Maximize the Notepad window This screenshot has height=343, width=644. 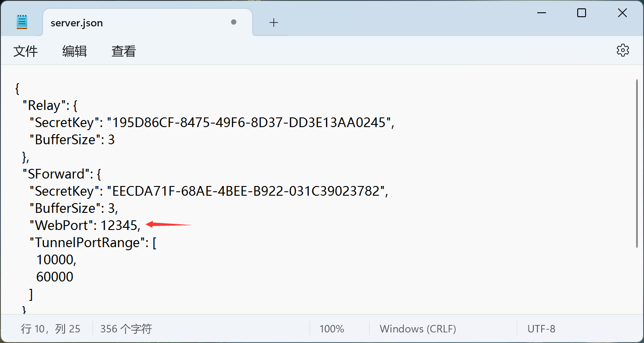coord(582,13)
